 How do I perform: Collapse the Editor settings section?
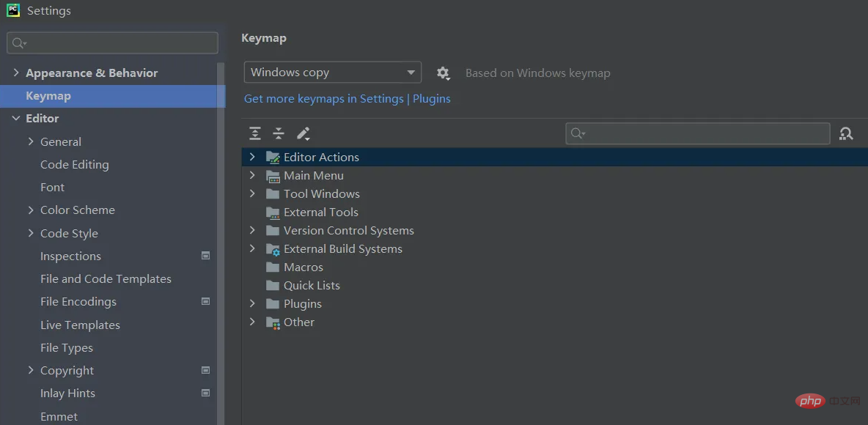click(x=16, y=118)
